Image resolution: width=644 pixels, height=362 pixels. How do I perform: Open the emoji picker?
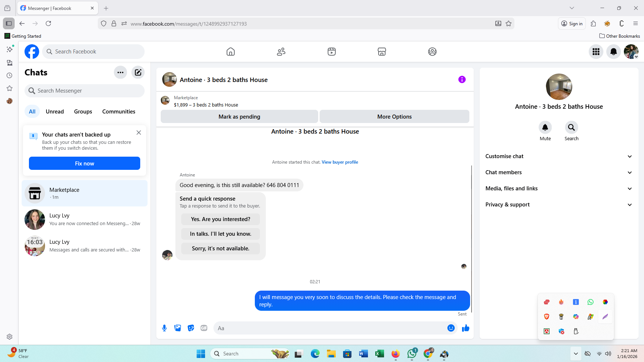coord(451,328)
